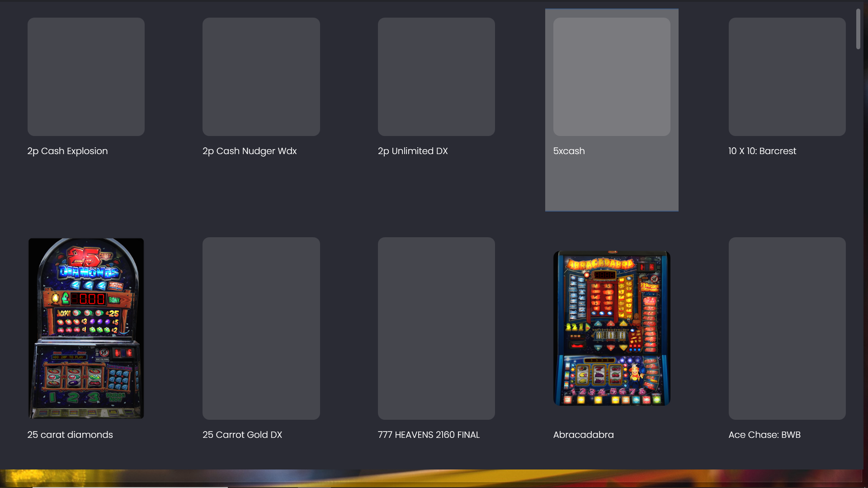Click the '25 Carrot Gold DX' title

click(242, 435)
